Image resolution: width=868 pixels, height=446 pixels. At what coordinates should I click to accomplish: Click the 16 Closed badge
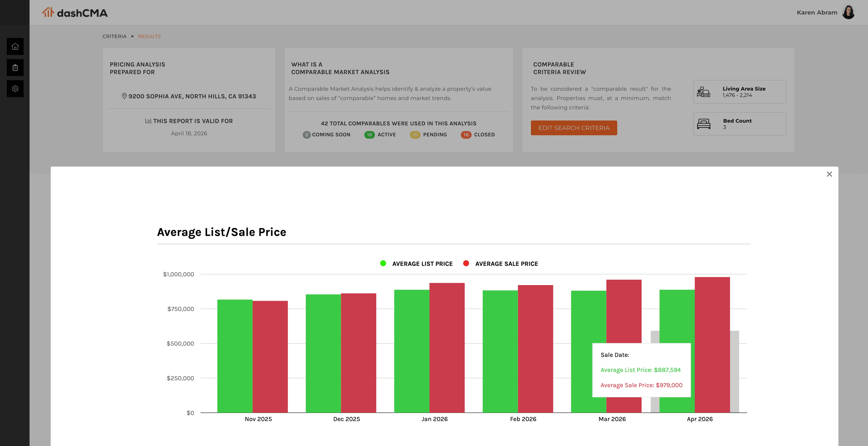coord(466,135)
